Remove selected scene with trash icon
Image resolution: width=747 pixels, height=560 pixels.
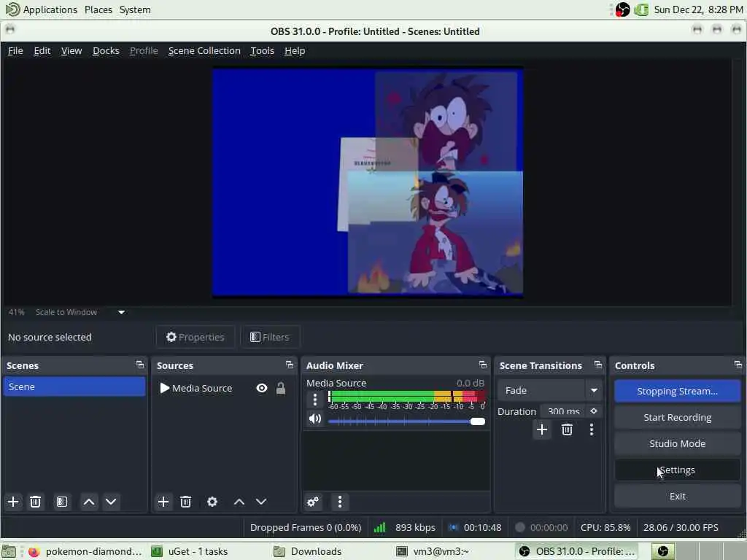35,502
